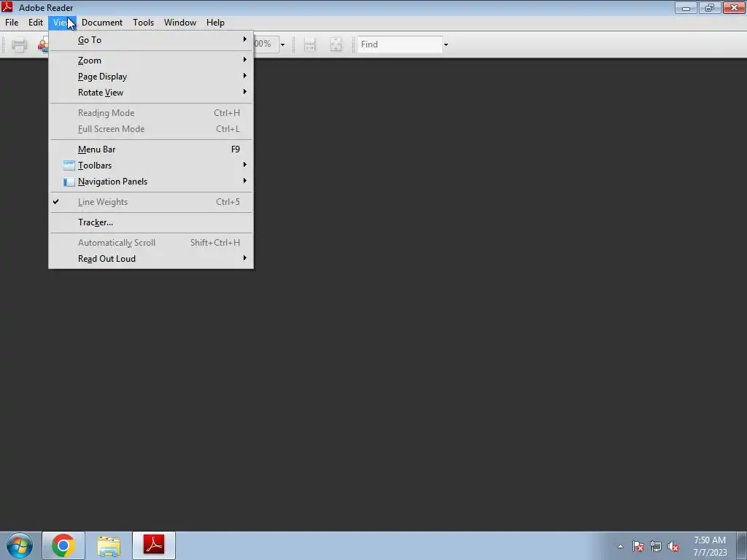Open the Tools menu
This screenshot has width=747, height=560.
[x=144, y=23]
